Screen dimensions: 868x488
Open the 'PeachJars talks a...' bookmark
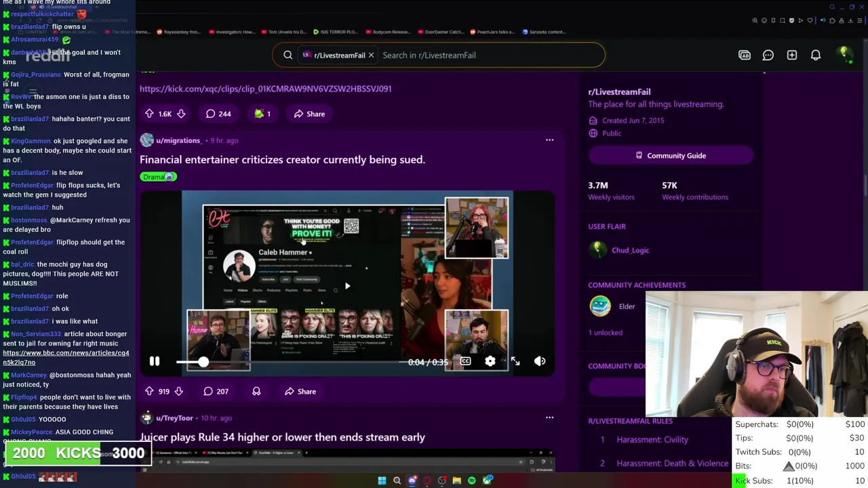492,32
